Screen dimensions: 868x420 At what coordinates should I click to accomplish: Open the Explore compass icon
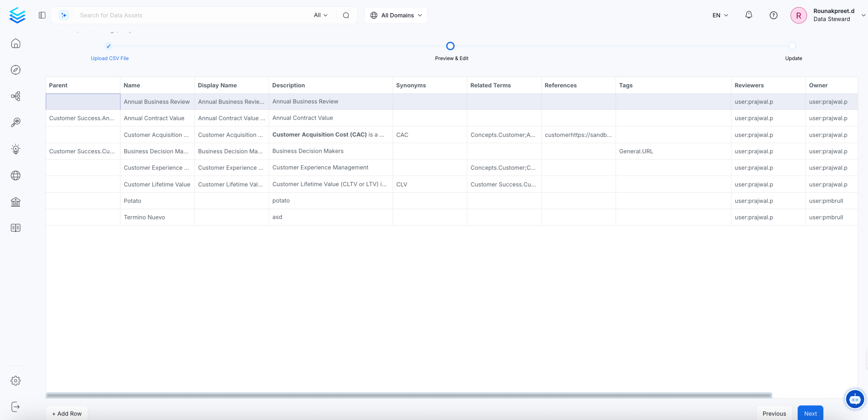coord(16,70)
